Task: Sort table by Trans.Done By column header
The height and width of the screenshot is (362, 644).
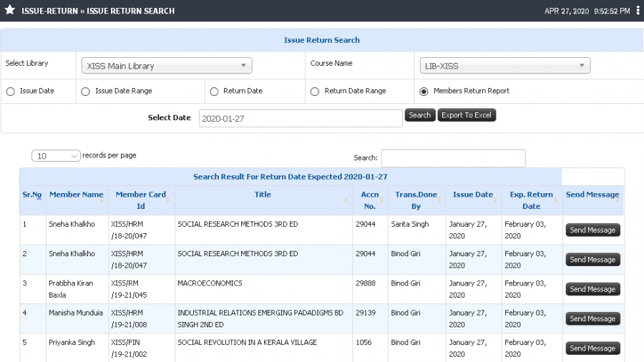Action: pos(416,200)
